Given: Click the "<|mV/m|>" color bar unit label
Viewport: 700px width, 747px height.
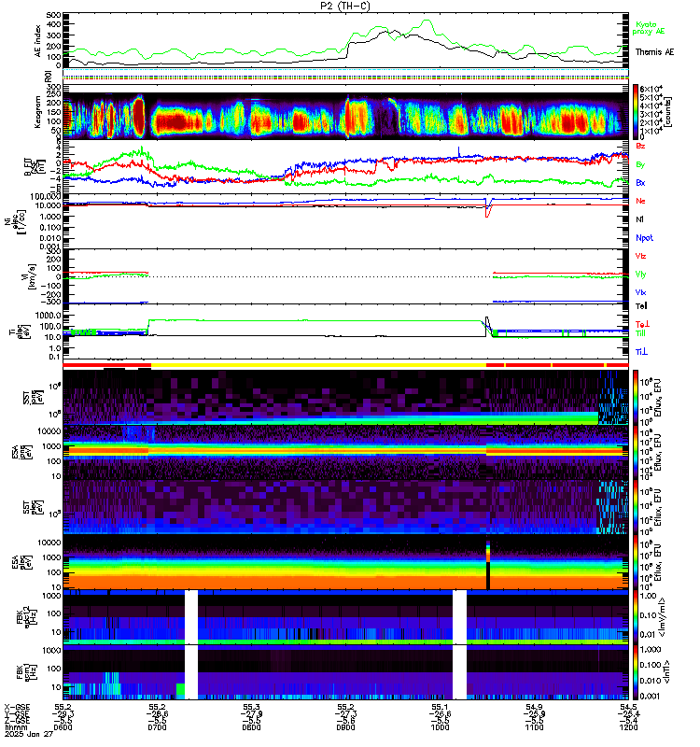Looking at the screenshot, I should tap(663, 617).
